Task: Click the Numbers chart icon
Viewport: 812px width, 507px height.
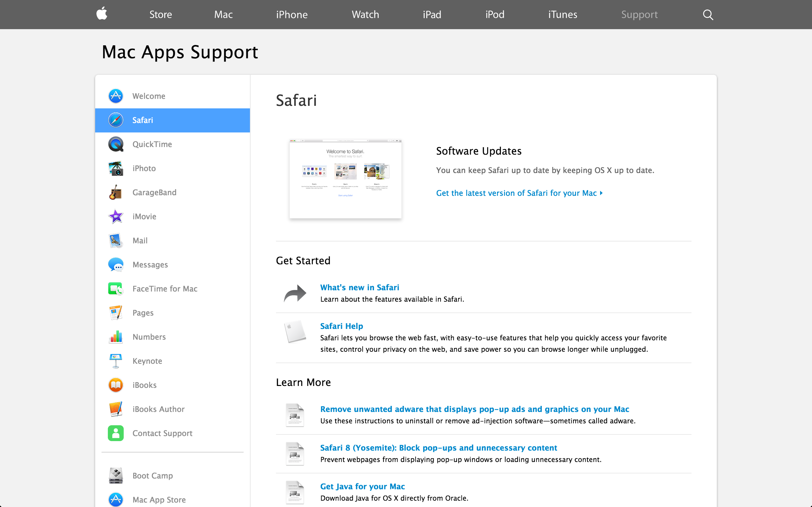Action: [116, 337]
